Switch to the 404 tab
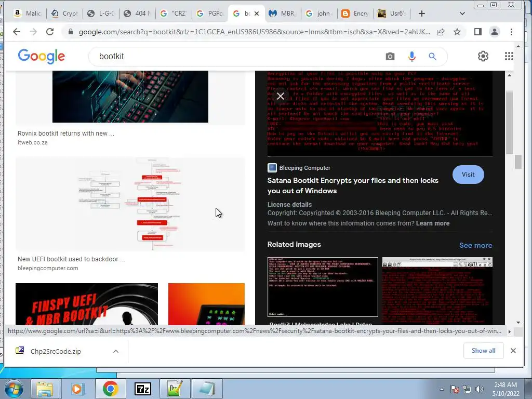The image size is (532, 399). click(137, 14)
